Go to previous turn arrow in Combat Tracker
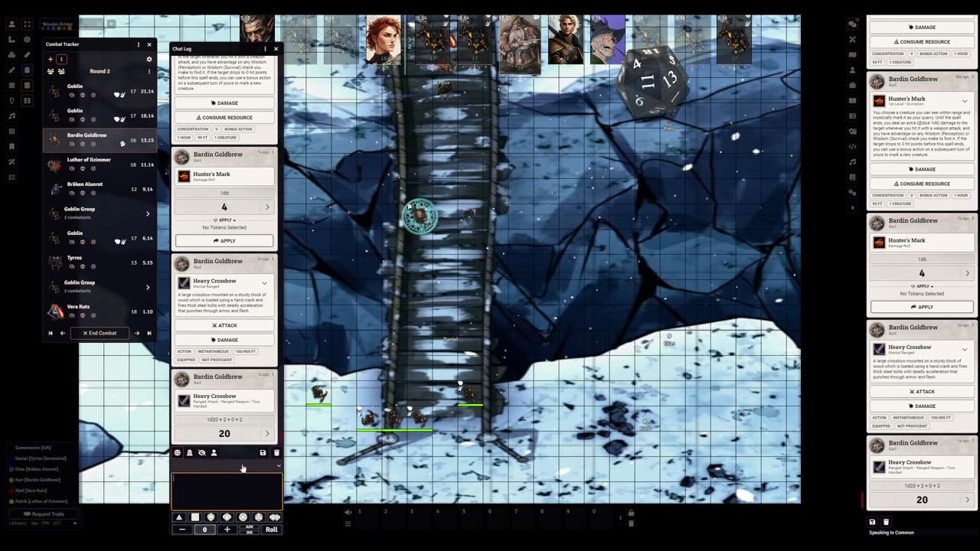980x551 pixels. coord(63,333)
